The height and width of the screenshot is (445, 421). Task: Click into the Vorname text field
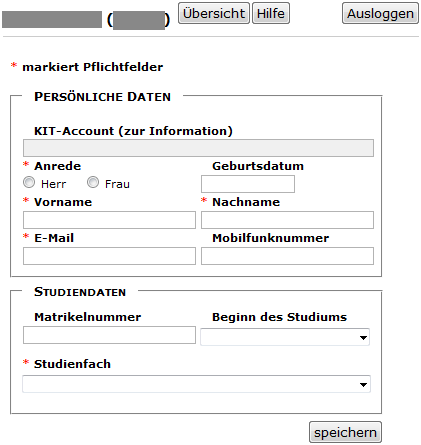click(x=109, y=220)
